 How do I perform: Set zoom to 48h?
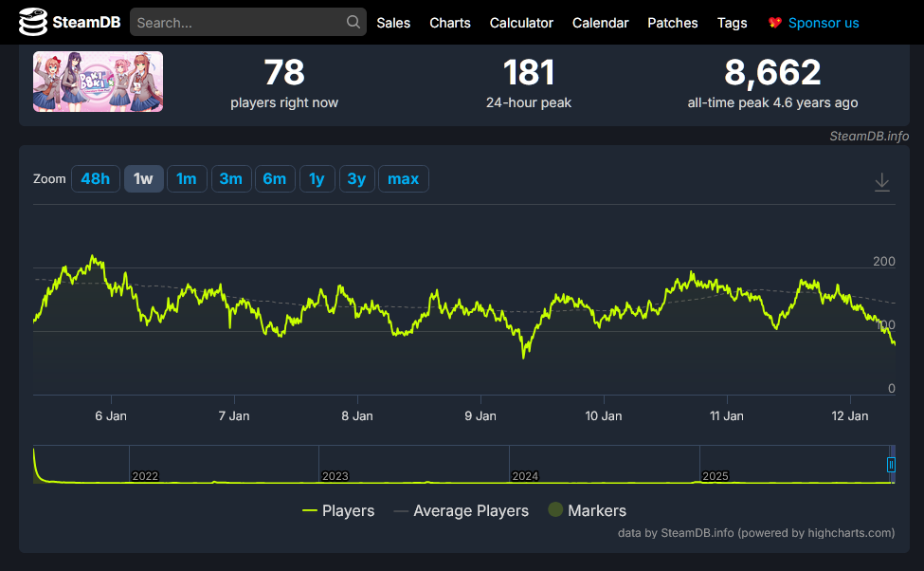(x=96, y=178)
